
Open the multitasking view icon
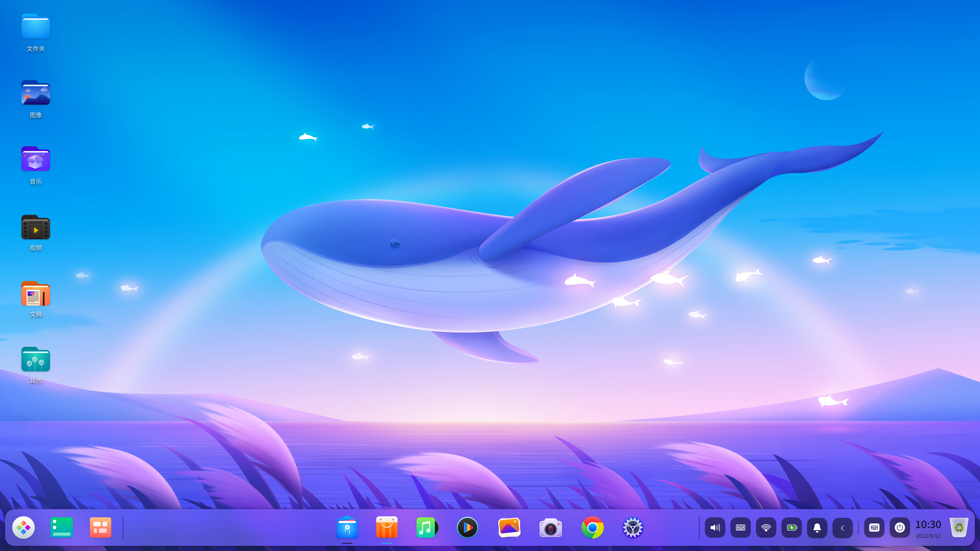pyautogui.click(x=101, y=528)
